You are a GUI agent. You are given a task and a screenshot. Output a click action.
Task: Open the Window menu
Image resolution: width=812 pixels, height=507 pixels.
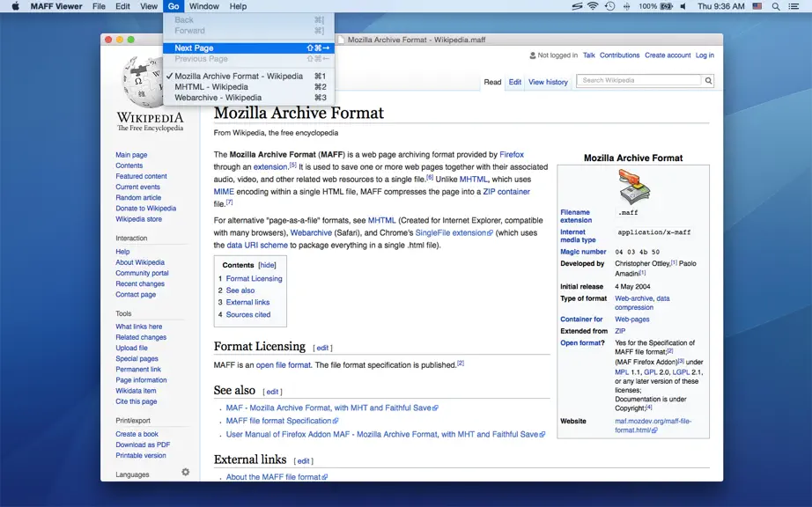click(203, 6)
